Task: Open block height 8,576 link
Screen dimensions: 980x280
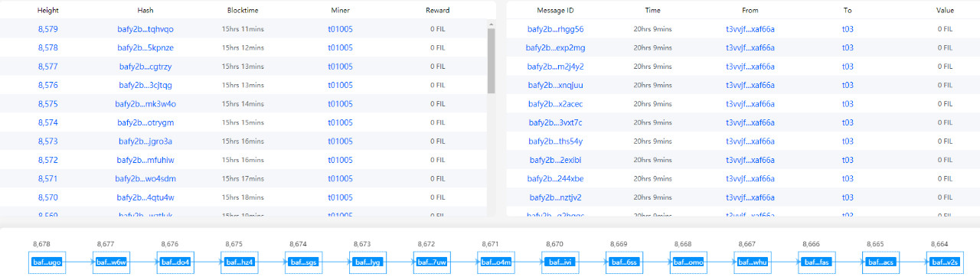Action: tap(47, 85)
